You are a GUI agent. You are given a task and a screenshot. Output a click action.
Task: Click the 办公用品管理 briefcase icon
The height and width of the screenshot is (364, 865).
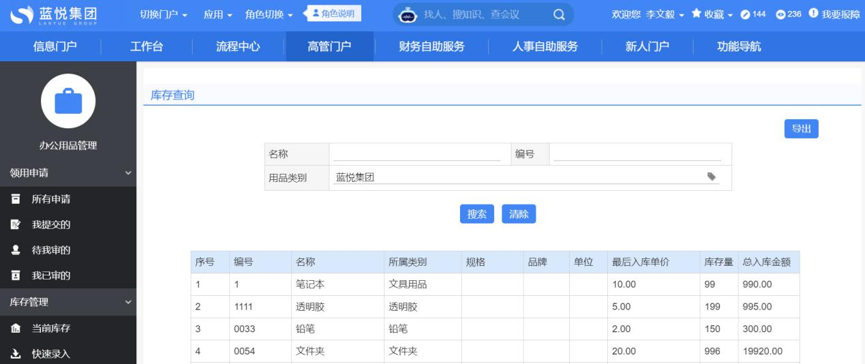[68, 101]
